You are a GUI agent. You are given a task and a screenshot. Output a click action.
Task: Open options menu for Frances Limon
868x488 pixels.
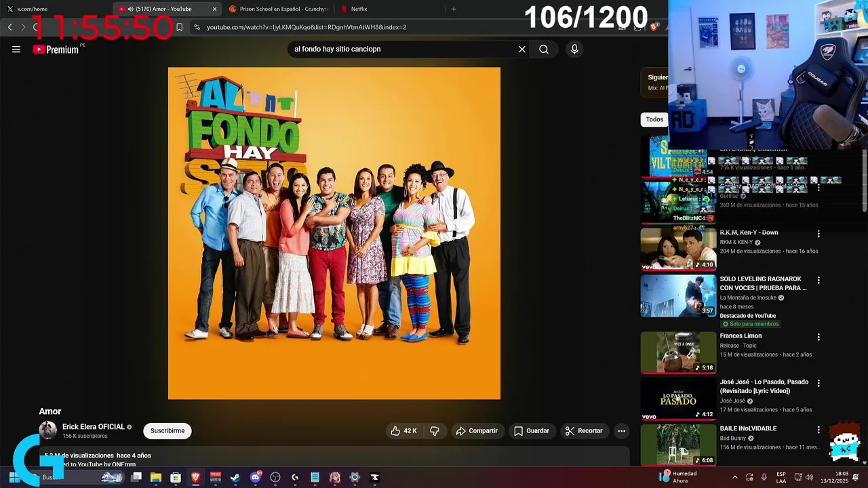(818, 337)
